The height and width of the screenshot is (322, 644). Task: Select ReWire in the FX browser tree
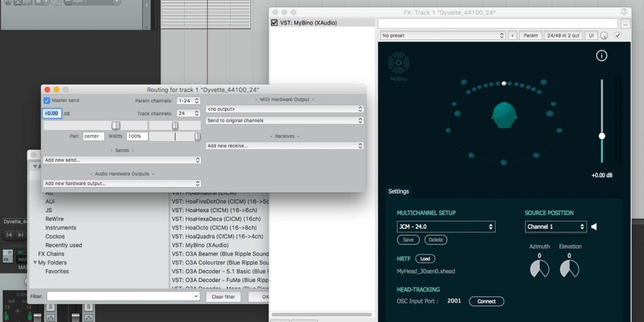[x=54, y=219]
